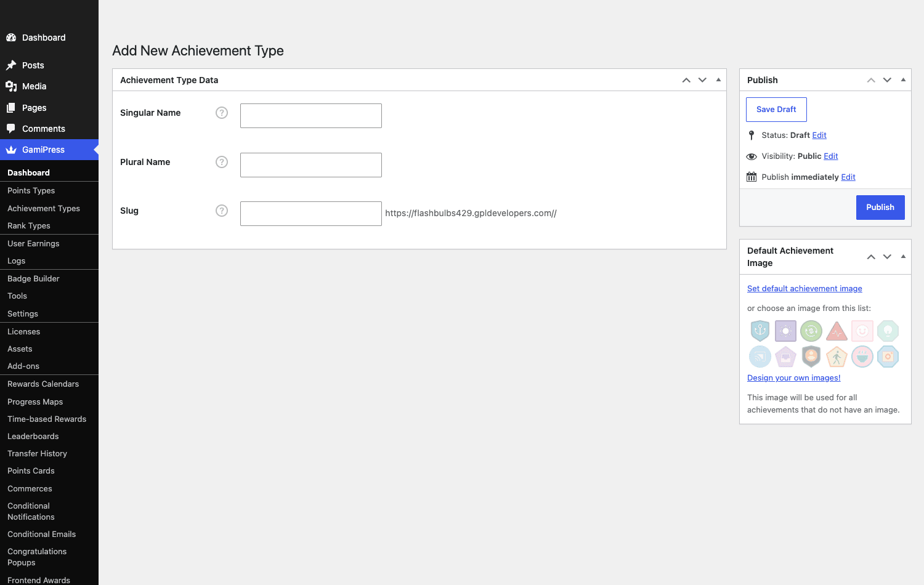Image resolution: width=924 pixels, height=585 pixels.
Task: Collapse the Default Achievement Image panel
Action: [x=903, y=257]
